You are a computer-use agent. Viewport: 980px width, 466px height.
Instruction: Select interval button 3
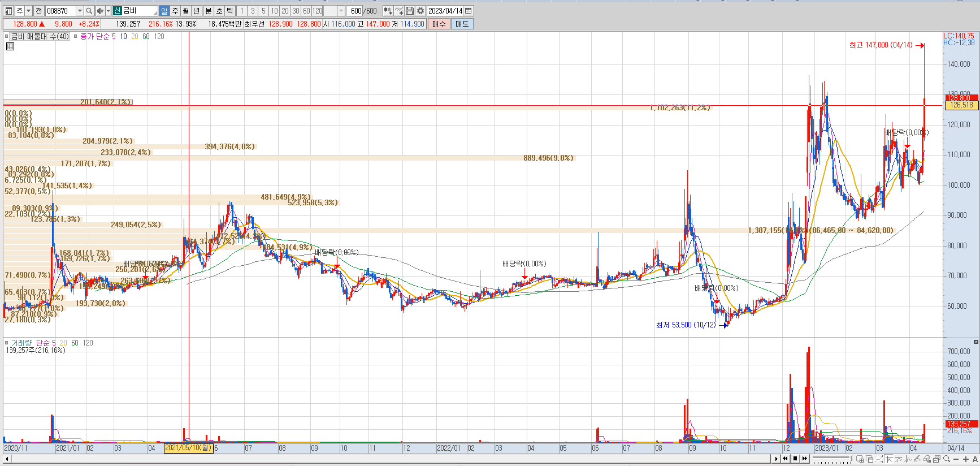253,11
